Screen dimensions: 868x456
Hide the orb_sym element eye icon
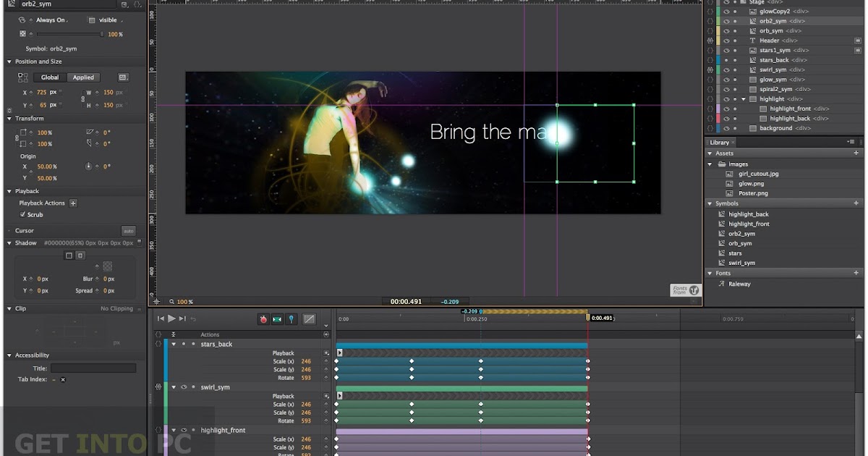pyautogui.click(x=726, y=31)
